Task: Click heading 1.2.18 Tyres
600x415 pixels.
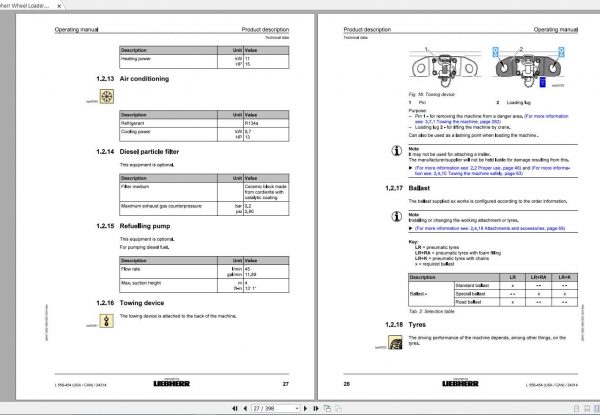Action: [405, 325]
